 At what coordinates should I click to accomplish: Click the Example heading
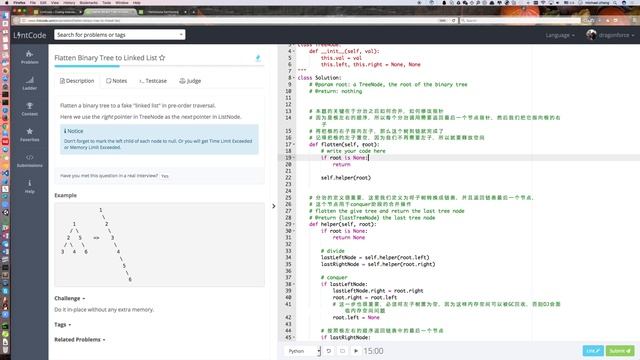65,195
